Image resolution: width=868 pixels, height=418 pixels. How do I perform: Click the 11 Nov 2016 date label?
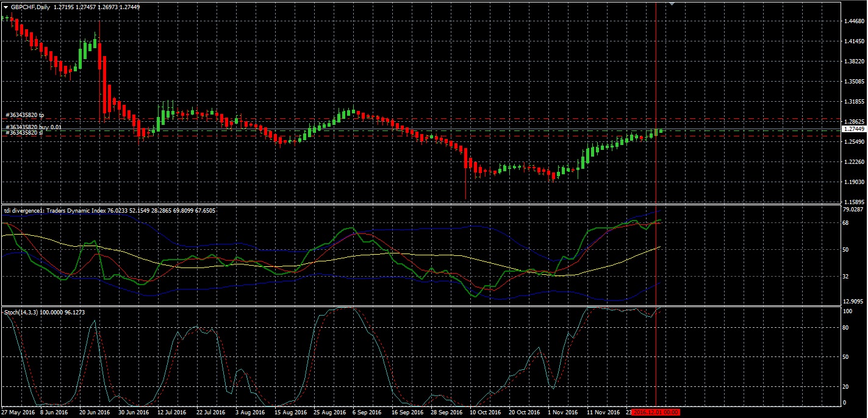point(603,413)
